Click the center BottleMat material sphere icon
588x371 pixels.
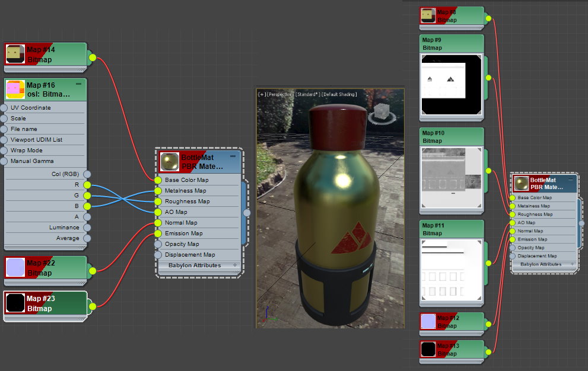coord(170,162)
